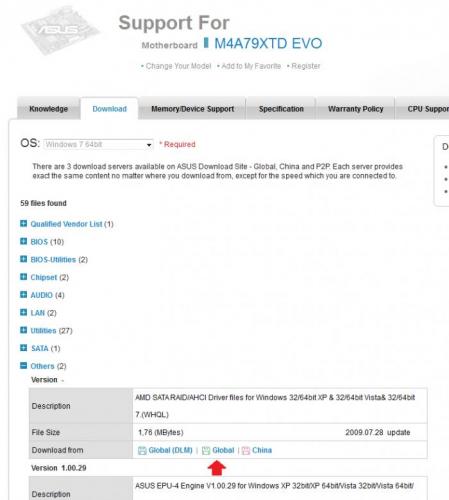Click the Global (DLM) download disk icon
The width and height of the screenshot is (449, 500).
click(142, 451)
